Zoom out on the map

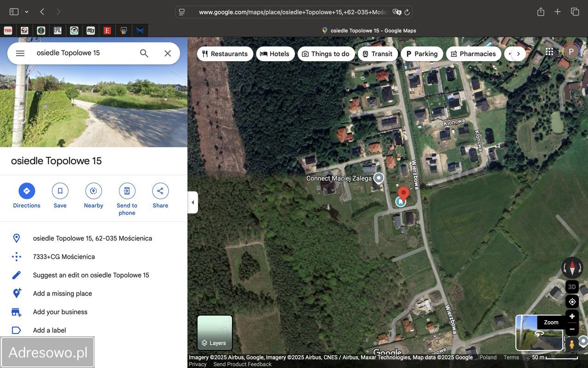[572, 329]
